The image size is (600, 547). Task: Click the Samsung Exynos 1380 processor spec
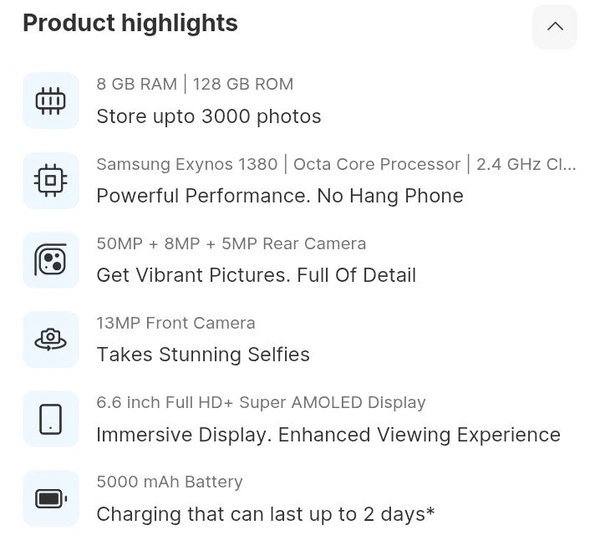coord(335,164)
